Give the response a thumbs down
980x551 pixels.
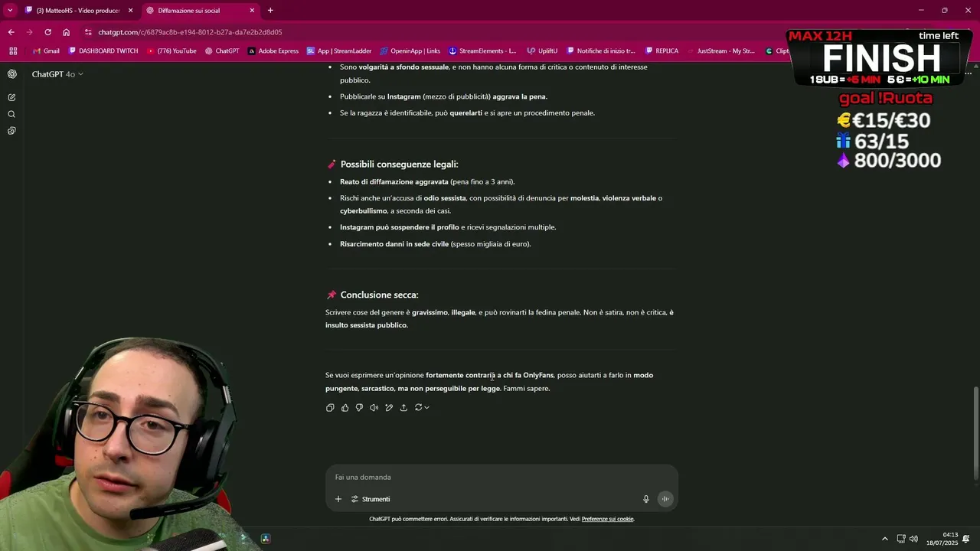tap(359, 408)
